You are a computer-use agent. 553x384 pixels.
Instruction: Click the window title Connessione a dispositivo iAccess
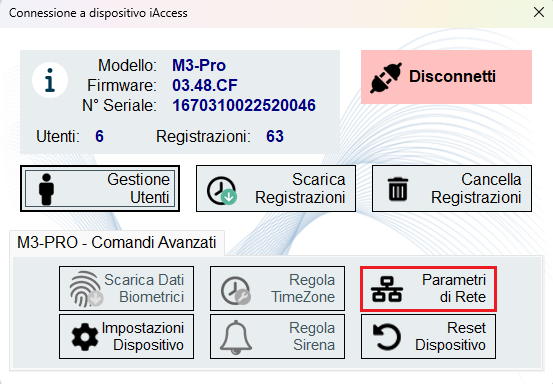[x=98, y=13]
